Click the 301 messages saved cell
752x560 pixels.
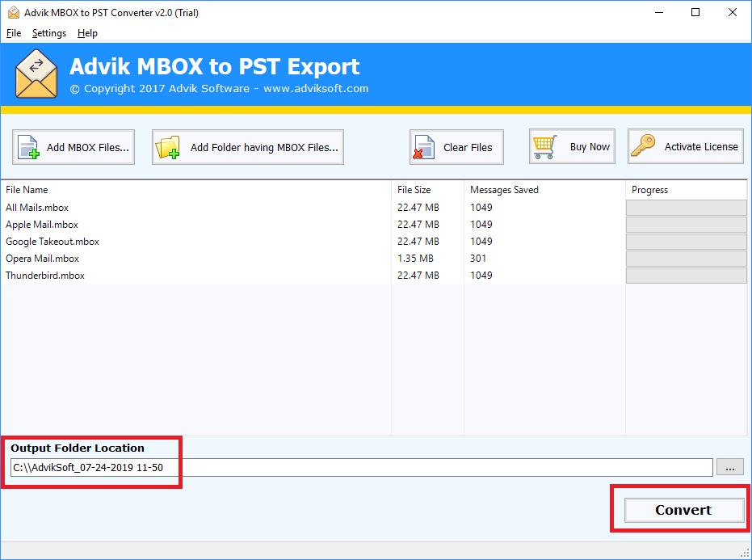pos(478,258)
